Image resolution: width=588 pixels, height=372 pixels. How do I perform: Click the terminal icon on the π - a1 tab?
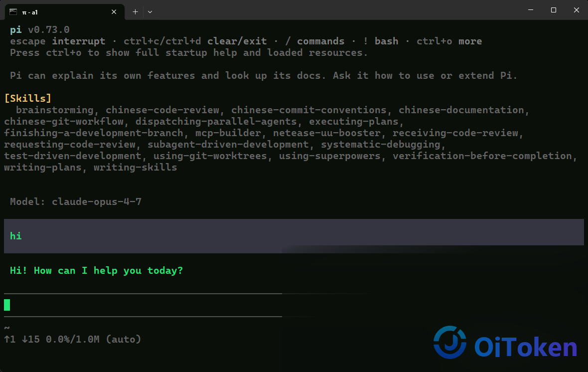(13, 11)
